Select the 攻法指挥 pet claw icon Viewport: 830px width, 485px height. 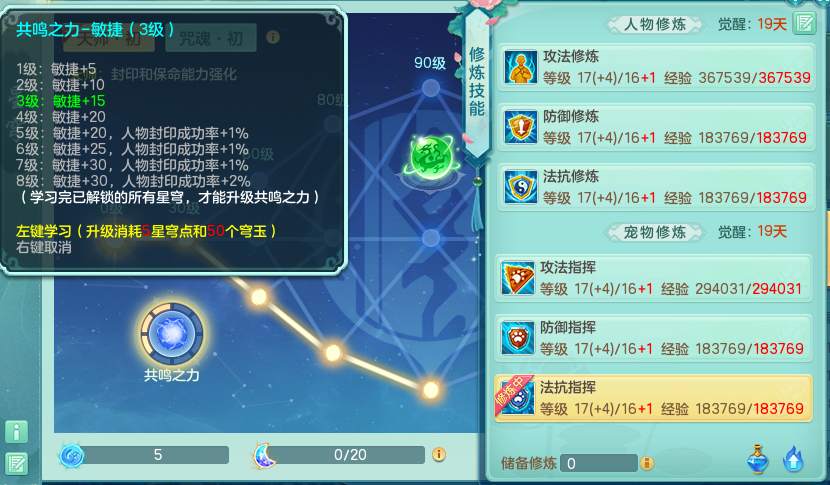coord(517,279)
